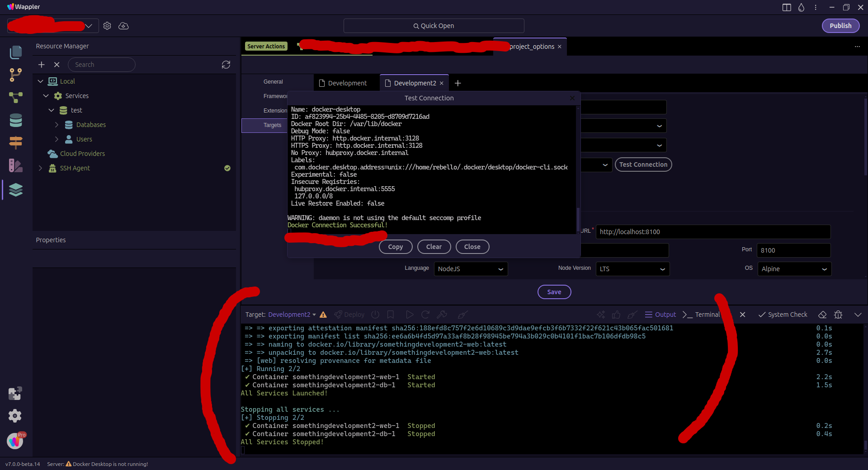Open global Settings gear in sidebar
The height and width of the screenshot is (470, 868).
(15, 416)
